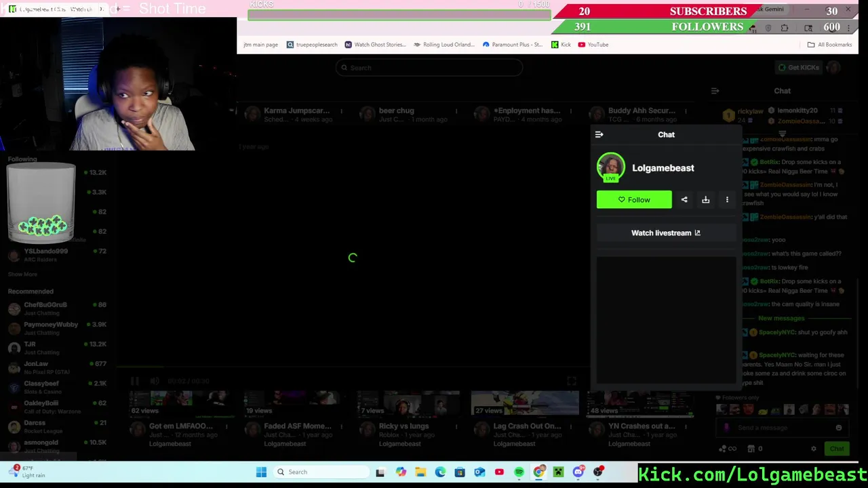Open the Windows Start menu
Viewport: 868px width, 488px height.
pos(261,472)
